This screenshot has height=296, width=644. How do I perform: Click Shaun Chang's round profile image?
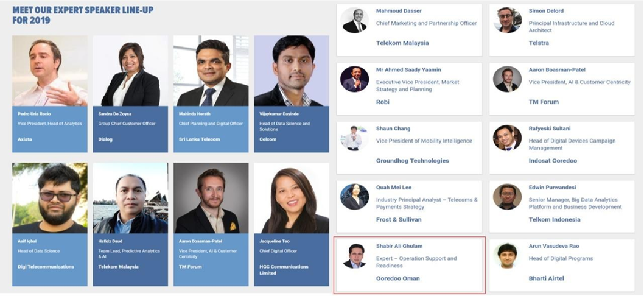pos(354,138)
